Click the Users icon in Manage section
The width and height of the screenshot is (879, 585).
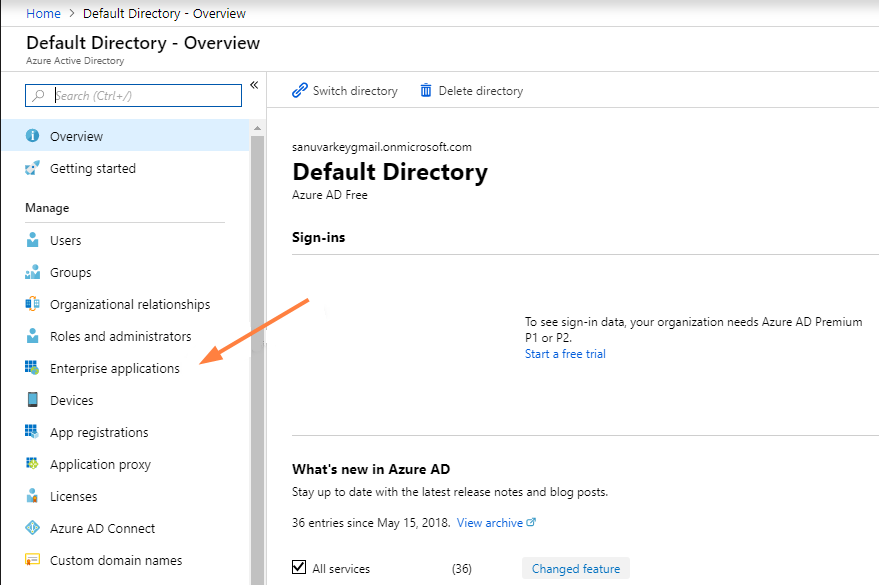coord(33,240)
